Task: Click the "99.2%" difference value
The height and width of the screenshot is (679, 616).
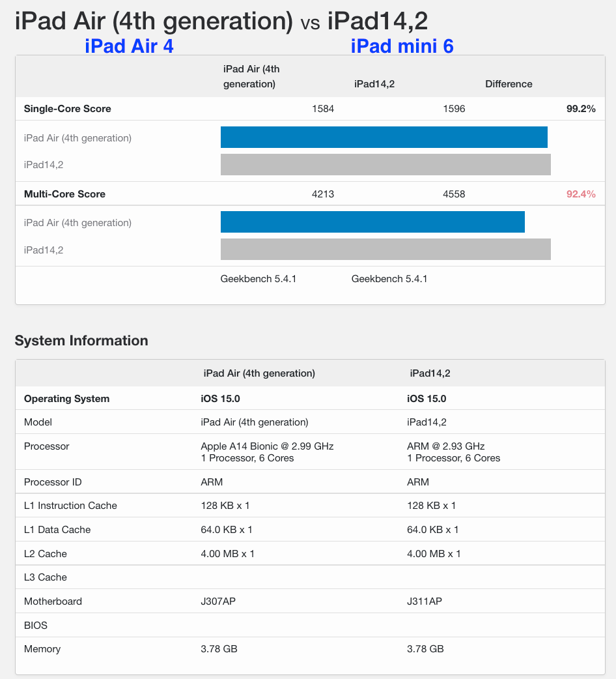Action: (581, 109)
